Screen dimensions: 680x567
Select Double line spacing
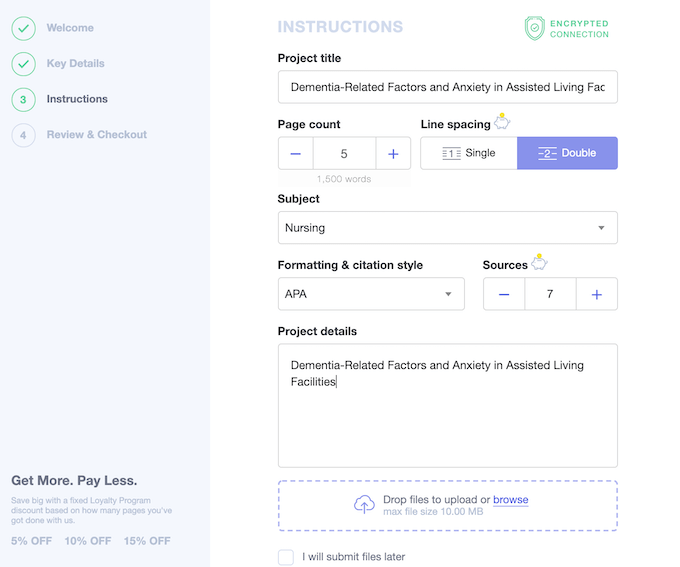[x=567, y=153]
